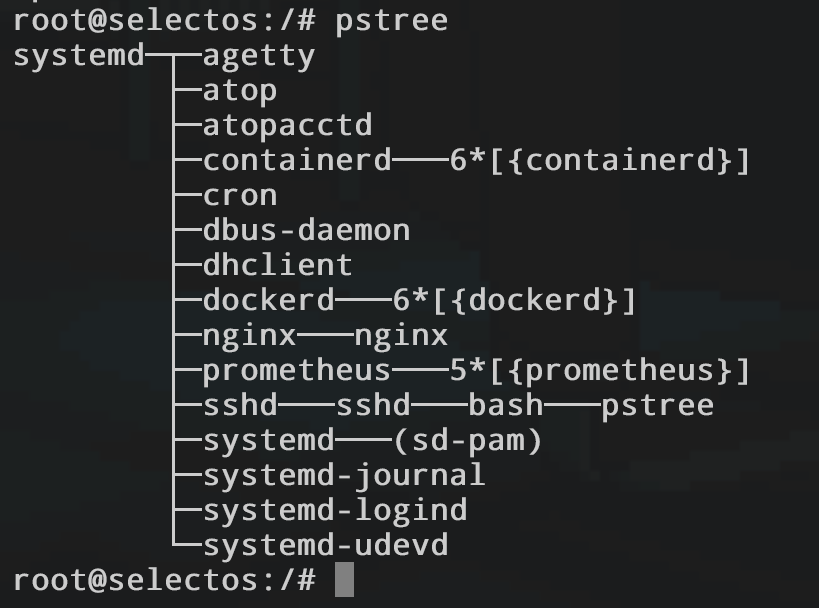The image size is (819, 608).
Task: Click the 6*[{containerd}] thread group
Action: 599,160
